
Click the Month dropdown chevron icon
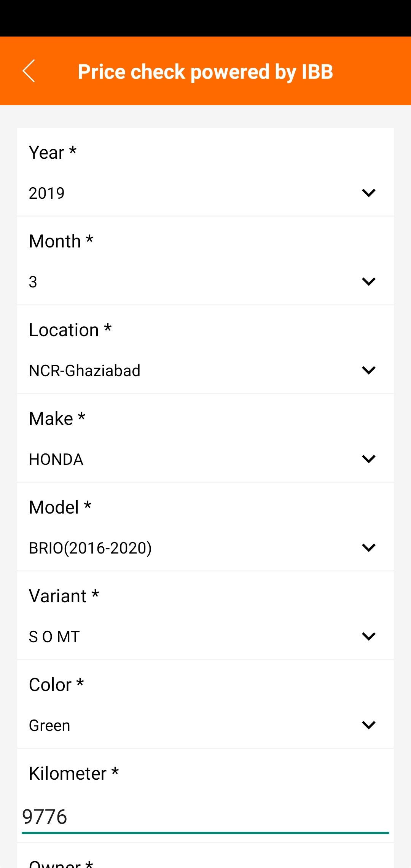pyautogui.click(x=368, y=282)
